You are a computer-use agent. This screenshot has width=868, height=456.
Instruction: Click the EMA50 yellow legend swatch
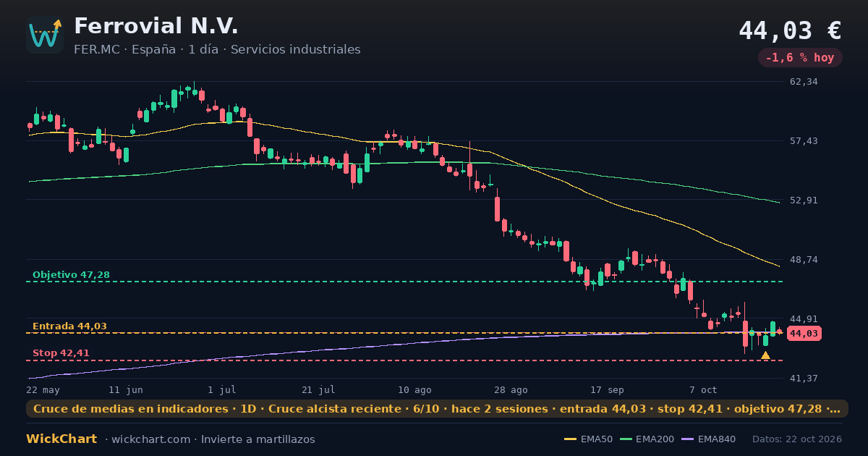tap(571, 439)
